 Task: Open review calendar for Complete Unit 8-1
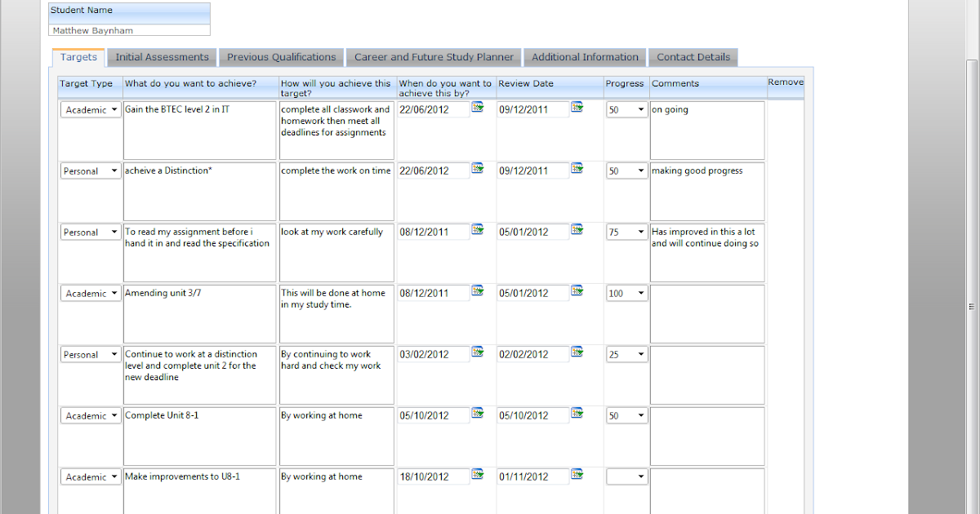click(x=577, y=413)
